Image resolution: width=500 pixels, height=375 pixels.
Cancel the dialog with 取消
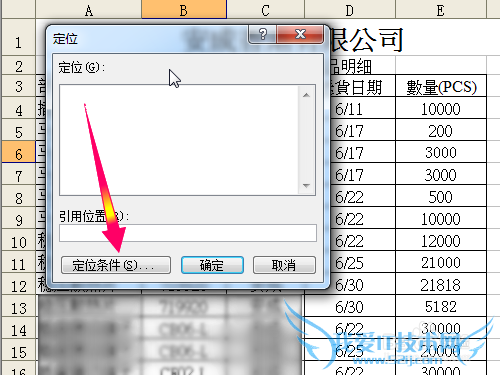(284, 265)
